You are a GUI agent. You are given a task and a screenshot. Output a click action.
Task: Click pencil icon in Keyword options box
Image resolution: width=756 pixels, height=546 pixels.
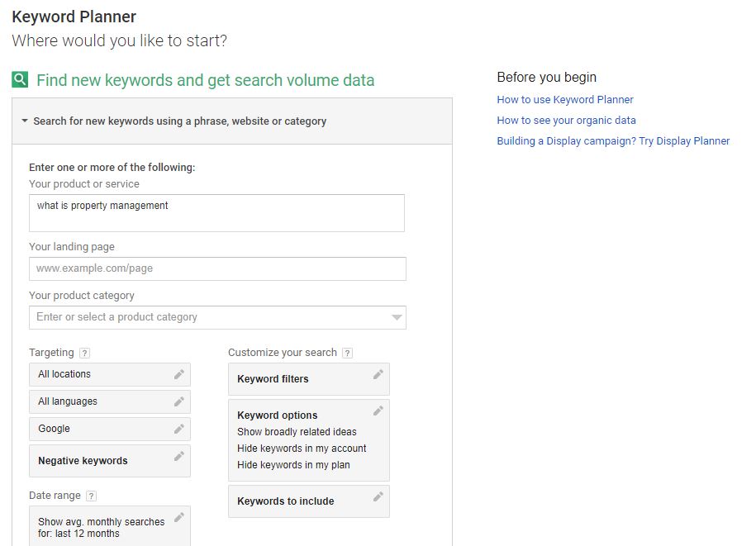(378, 411)
